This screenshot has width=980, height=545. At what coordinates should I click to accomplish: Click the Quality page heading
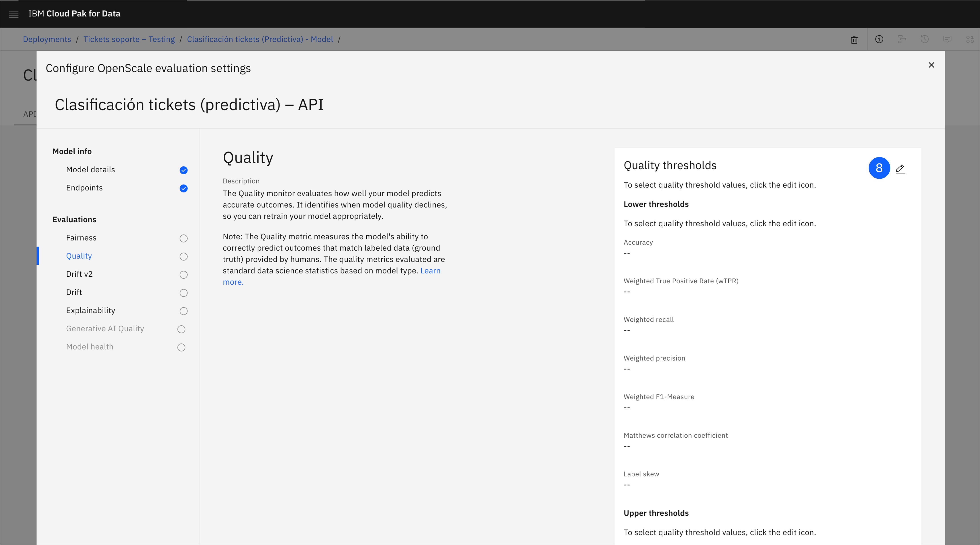point(248,158)
